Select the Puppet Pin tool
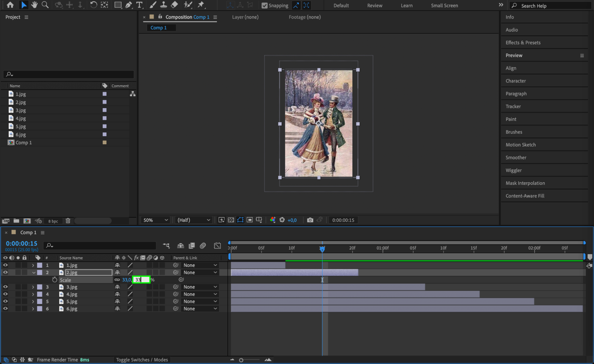Screen dimensions: 594x364 pyautogui.click(x=201, y=5)
